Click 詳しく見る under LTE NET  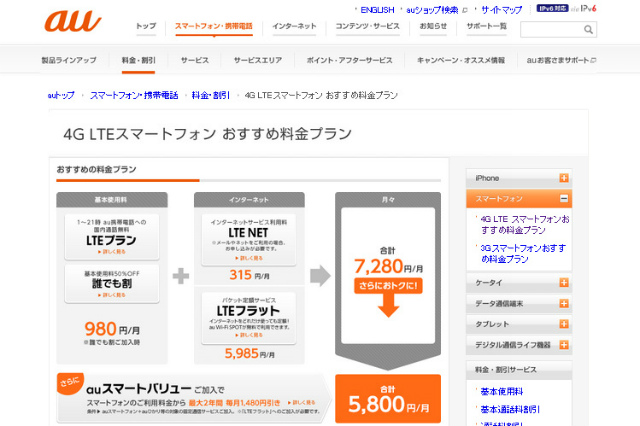[x=249, y=258]
